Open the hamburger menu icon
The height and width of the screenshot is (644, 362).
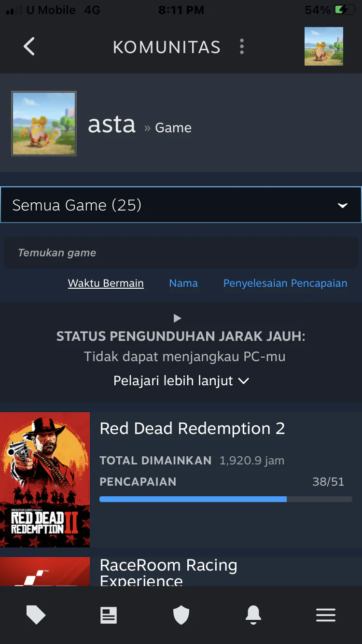point(326,615)
